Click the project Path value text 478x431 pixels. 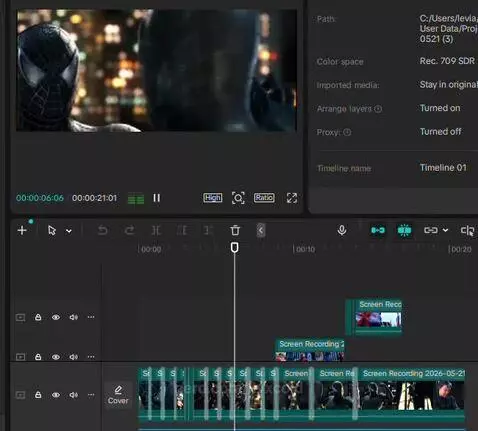coord(448,29)
